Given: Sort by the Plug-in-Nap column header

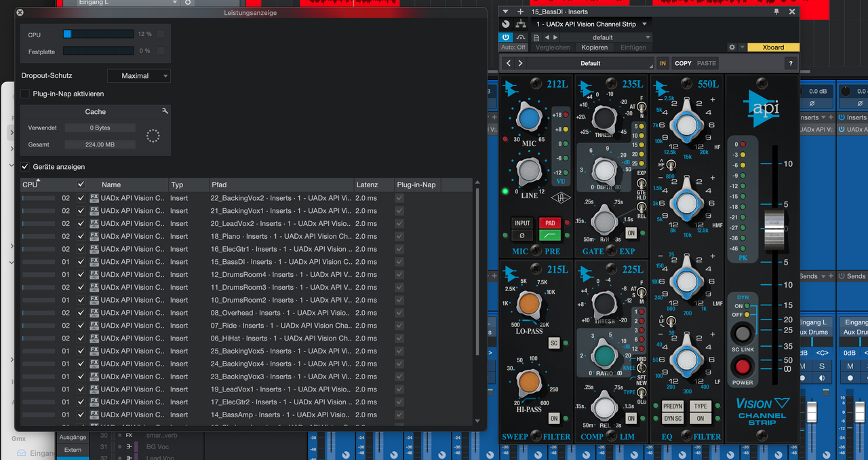Looking at the screenshot, I should pos(416,185).
